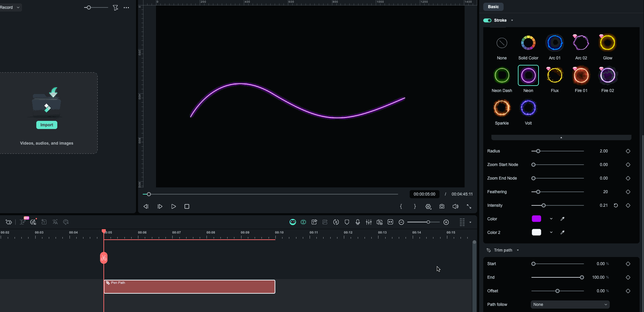Click the Color 2 white swatch
Image resolution: width=644 pixels, height=312 pixels.
pyautogui.click(x=536, y=232)
